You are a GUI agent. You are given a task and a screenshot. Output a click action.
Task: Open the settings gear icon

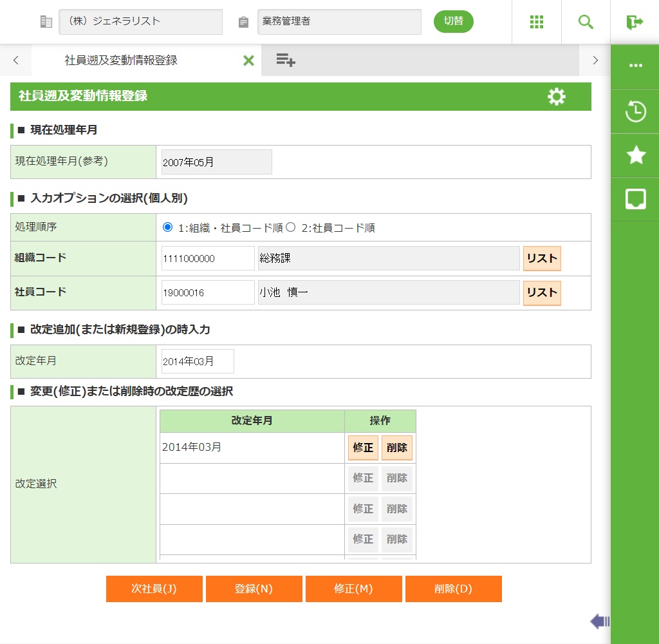(x=556, y=97)
